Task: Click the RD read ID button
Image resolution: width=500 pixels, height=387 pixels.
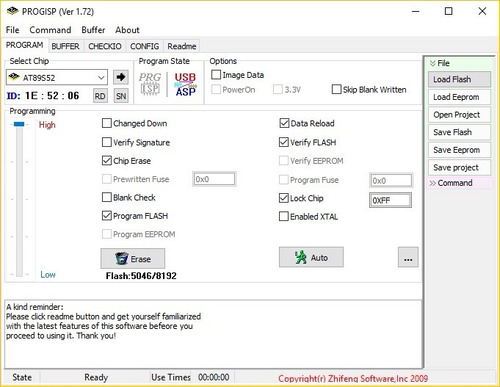Action: pyautogui.click(x=100, y=96)
